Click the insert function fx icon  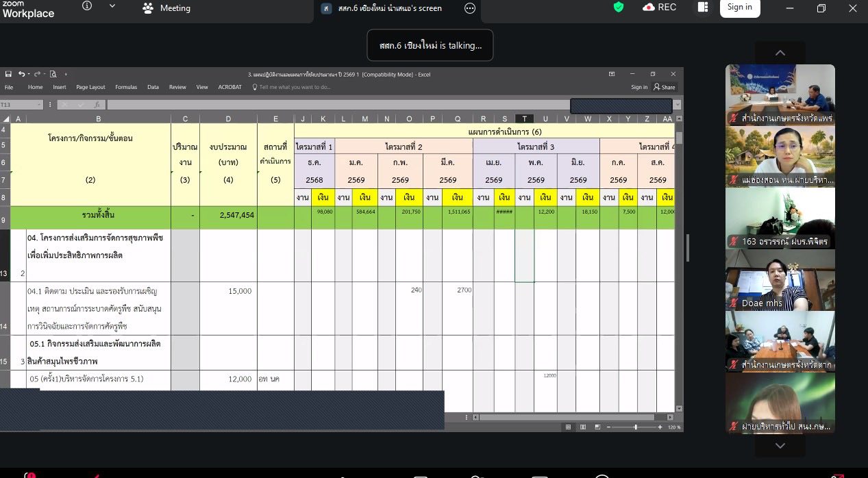click(97, 105)
